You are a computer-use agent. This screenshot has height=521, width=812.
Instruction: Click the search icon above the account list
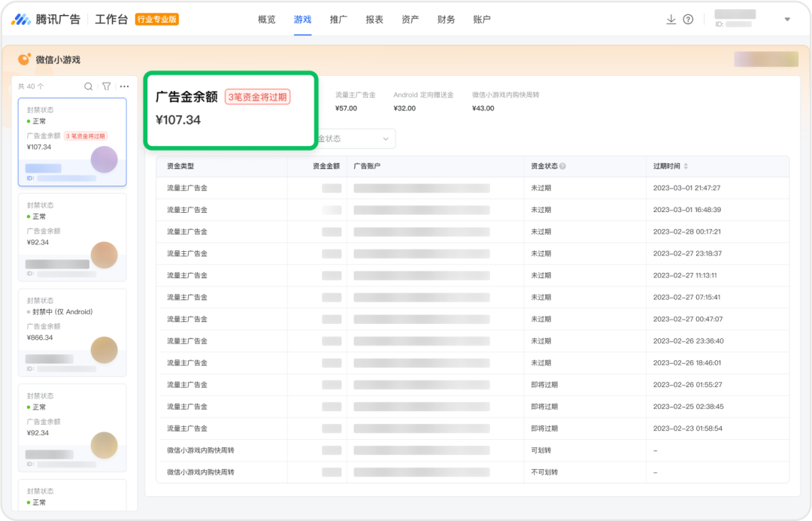[88, 86]
